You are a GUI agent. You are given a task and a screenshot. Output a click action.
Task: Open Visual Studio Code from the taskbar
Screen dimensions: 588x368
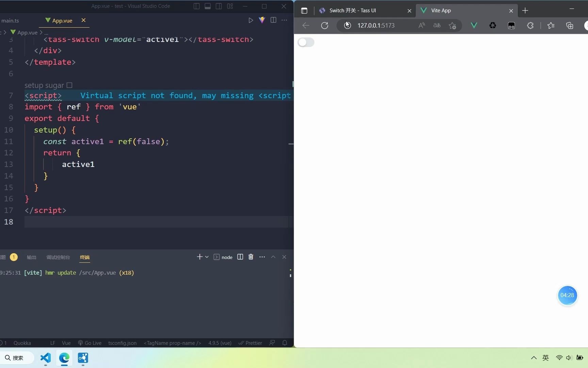coord(45,358)
